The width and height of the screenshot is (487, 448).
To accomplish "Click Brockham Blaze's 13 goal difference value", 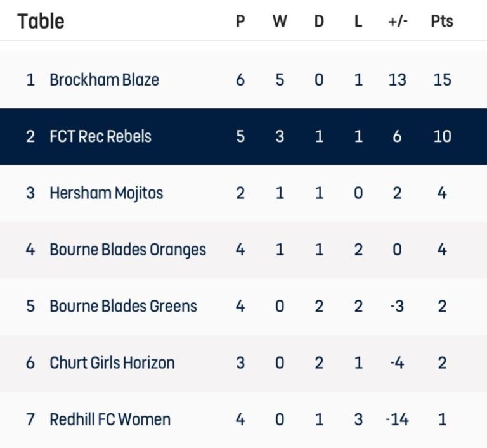I will 397,80.
